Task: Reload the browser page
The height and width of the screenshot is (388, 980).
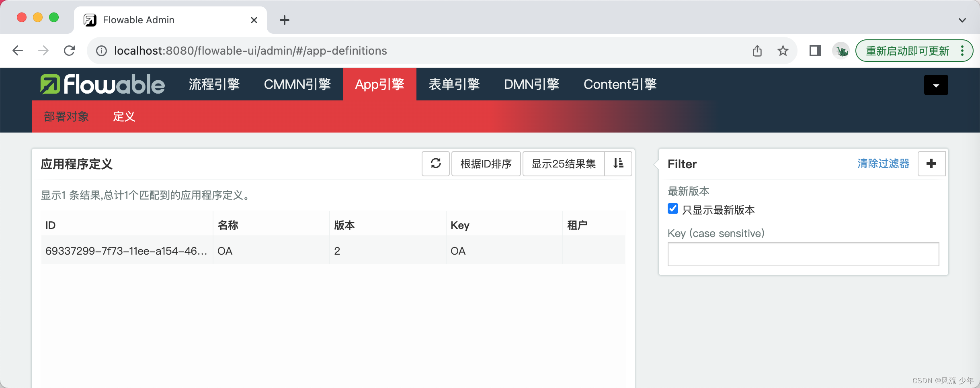Action: tap(70, 51)
